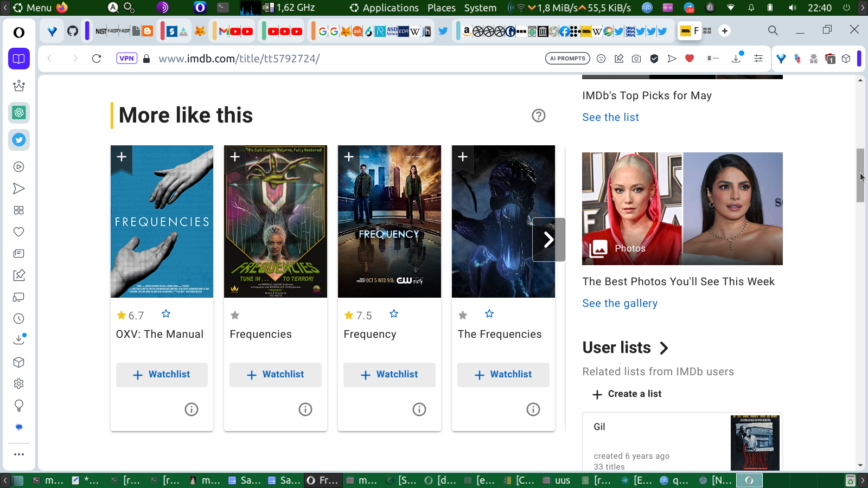Open the site security lock icon
868x488 pixels.
point(146,59)
